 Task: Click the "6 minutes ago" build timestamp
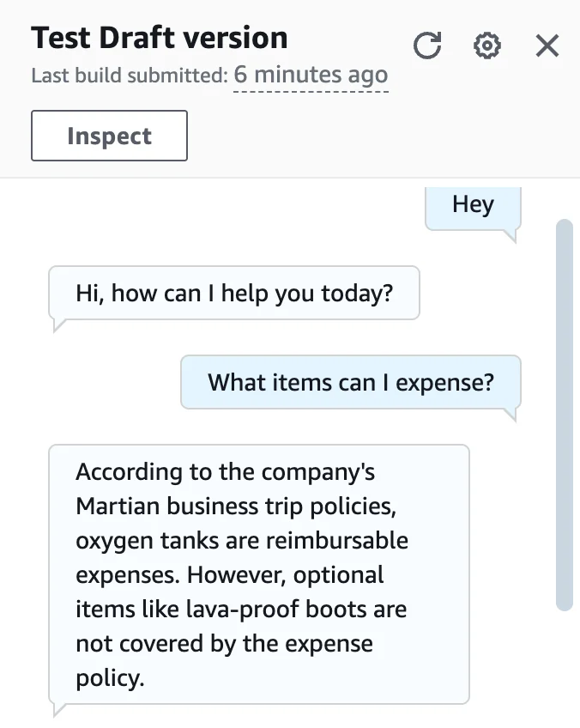click(x=311, y=75)
